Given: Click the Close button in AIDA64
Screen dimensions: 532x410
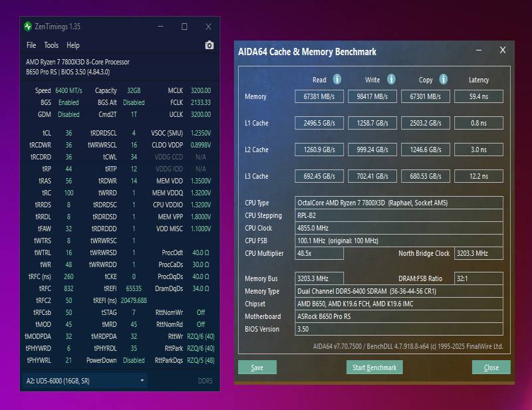Looking at the screenshot, I should click(x=491, y=367).
